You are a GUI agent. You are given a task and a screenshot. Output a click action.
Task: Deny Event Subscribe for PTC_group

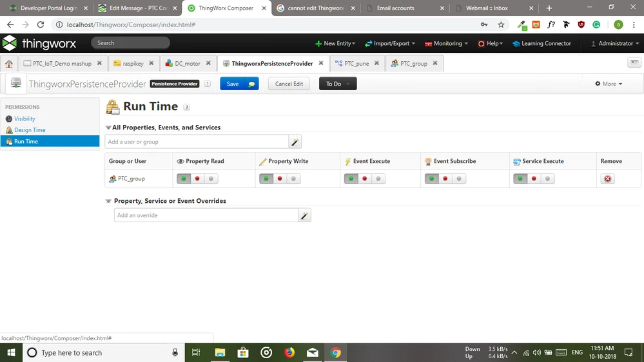tap(445, 179)
